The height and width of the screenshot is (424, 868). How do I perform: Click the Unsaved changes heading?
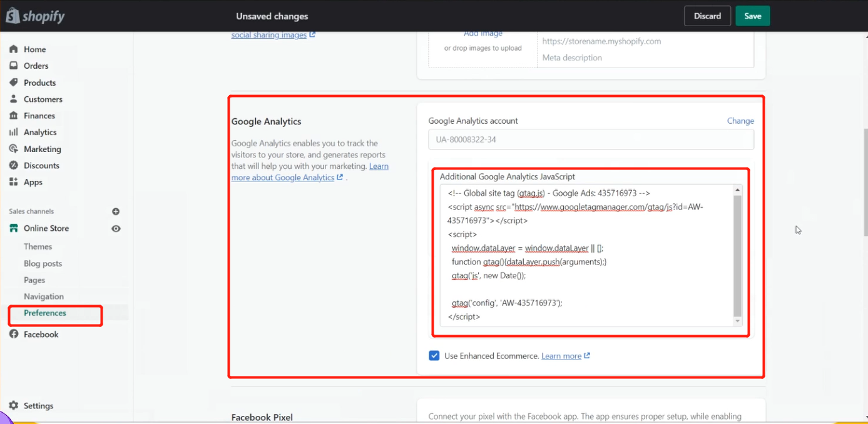[x=272, y=16]
